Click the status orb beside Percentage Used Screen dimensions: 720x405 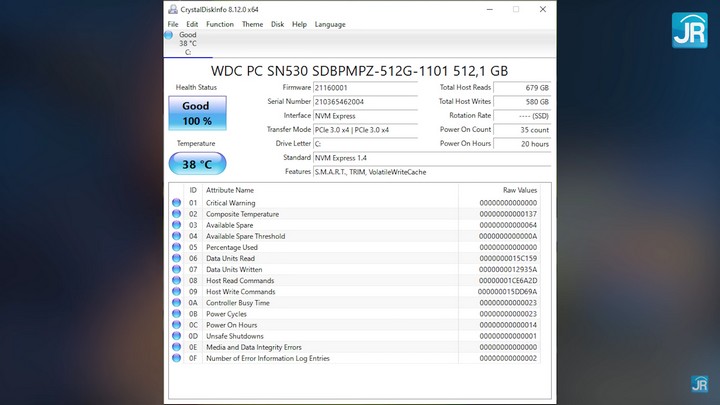pyautogui.click(x=177, y=247)
